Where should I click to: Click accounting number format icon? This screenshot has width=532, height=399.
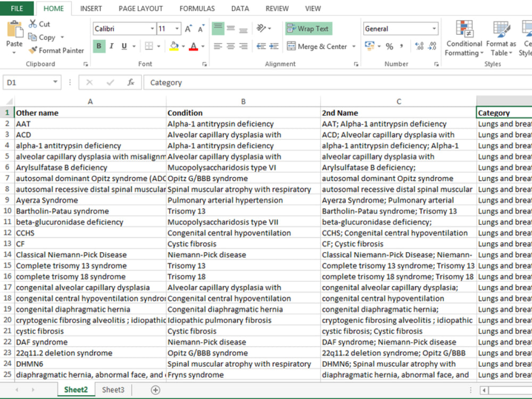[370, 45]
